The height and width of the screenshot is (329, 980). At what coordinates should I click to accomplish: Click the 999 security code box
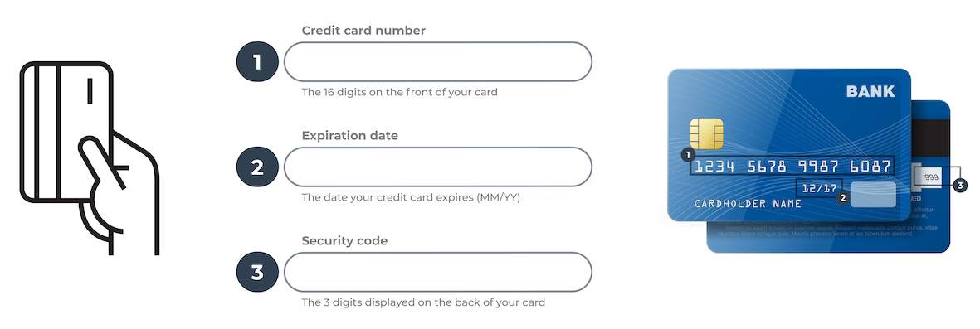point(931,177)
